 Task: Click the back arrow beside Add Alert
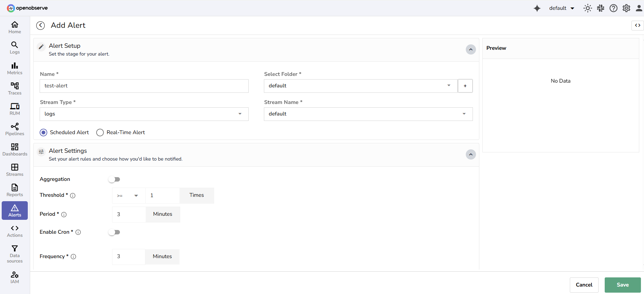[x=40, y=25]
